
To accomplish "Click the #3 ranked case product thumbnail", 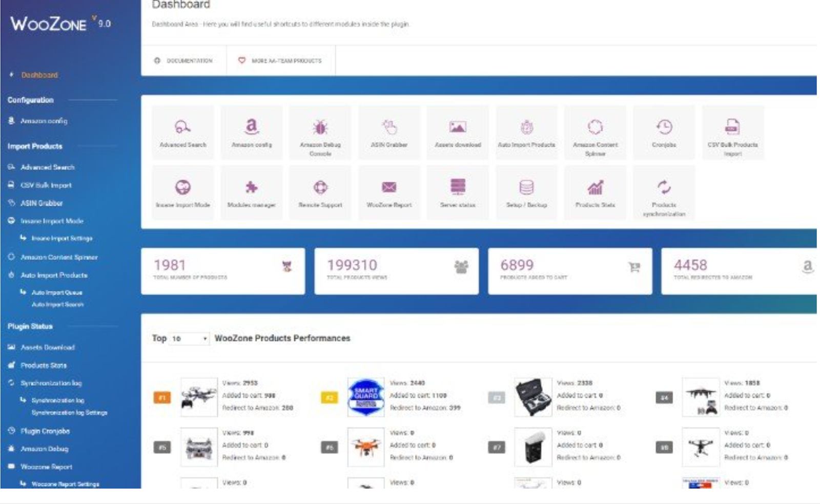I will point(533,397).
